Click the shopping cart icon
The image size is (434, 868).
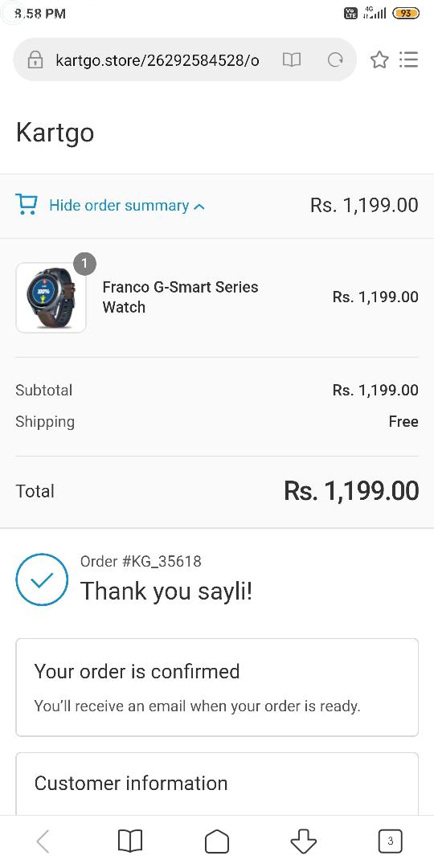click(x=27, y=204)
